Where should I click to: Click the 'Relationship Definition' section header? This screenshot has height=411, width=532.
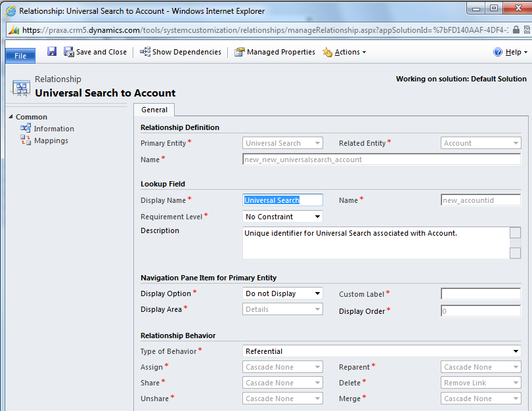pyautogui.click(x=180, y=127)
